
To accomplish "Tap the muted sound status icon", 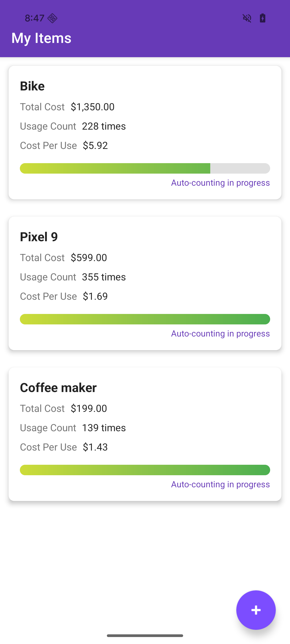I will [247, 18].
